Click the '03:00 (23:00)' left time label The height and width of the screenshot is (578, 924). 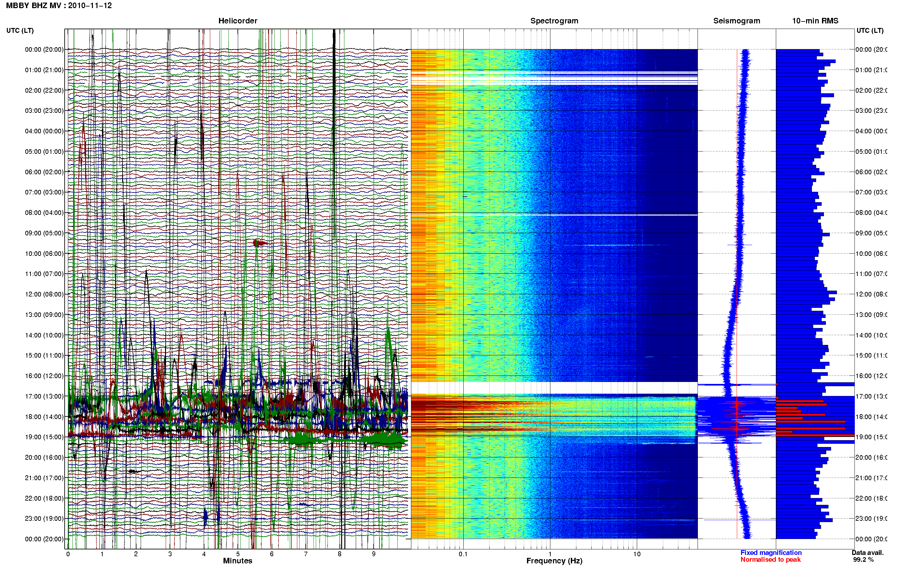click(44, 111)
